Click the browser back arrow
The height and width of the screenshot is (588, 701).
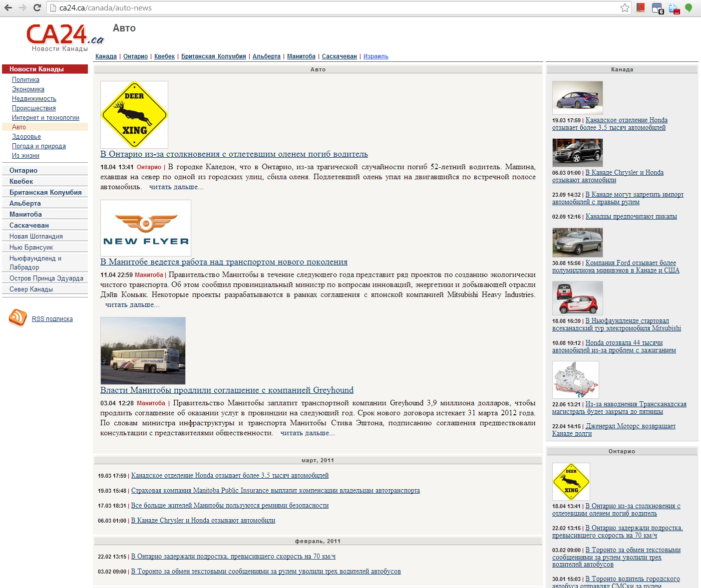coord(8,8)
